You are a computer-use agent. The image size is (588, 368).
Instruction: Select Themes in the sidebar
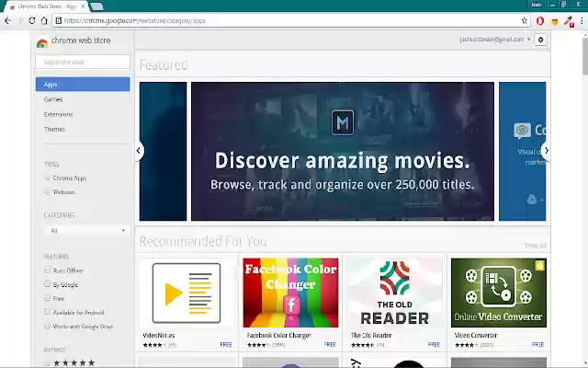tap(54, 129)
